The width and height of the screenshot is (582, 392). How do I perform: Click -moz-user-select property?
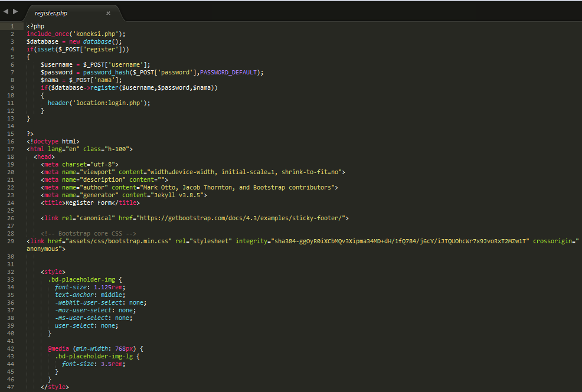83,311
